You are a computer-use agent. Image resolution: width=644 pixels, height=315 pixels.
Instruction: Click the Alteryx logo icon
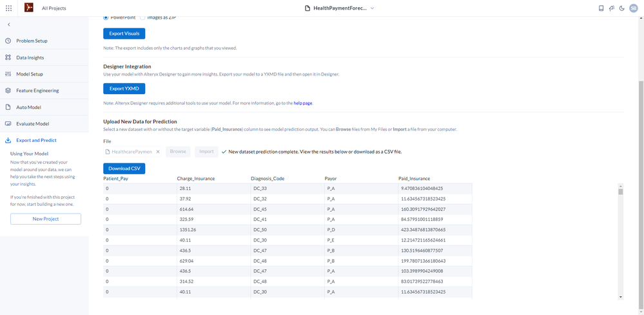pyautogui.click(x=29, y=8)
